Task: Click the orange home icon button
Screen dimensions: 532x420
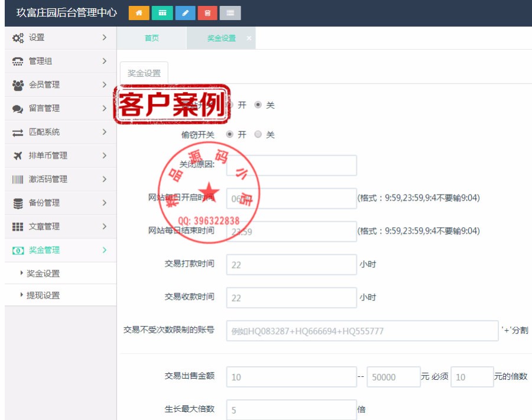Action: click(139, 13)
